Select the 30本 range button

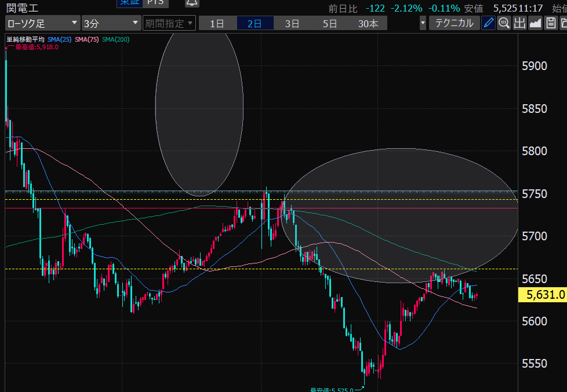(x=368, y=23)
